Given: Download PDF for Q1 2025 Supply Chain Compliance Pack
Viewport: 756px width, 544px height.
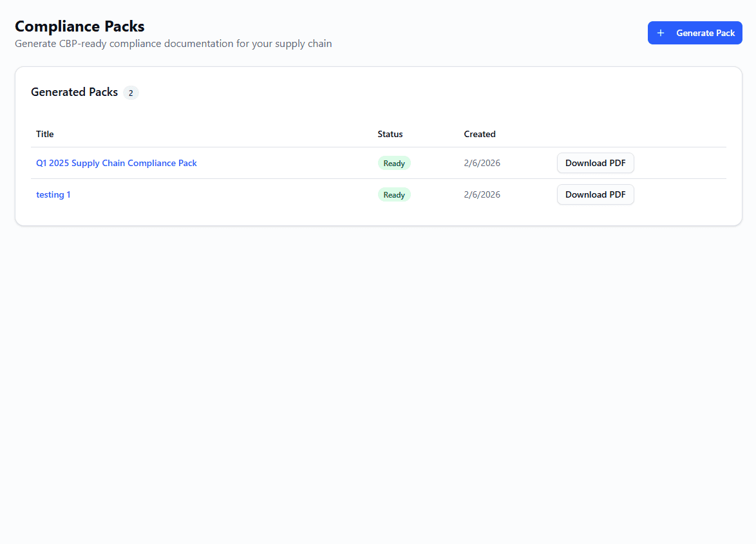Looking at the screenshot, I should click(x=595, y=163).
